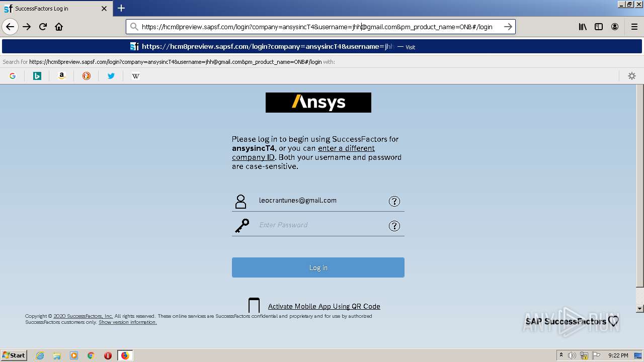Viewport: 644px width, 362px height.
Task: Open File Explorer from the taskbar
Action: [x=57, y=355]
